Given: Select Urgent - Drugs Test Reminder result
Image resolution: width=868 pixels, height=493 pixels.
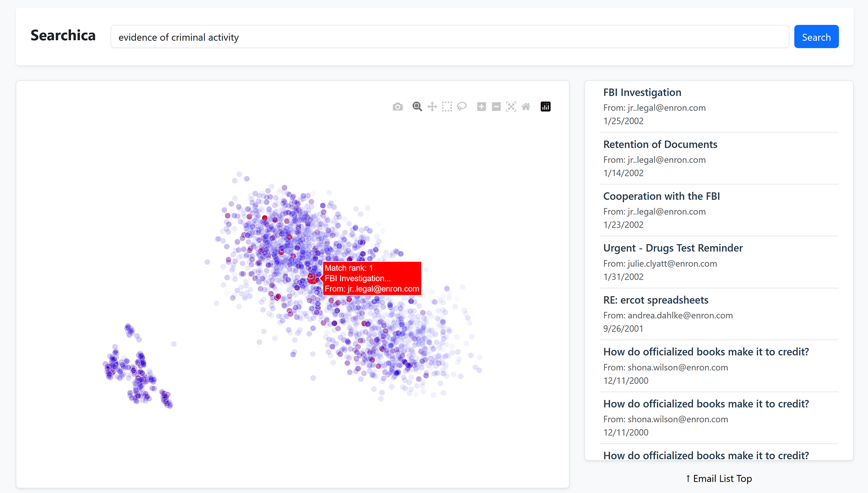Looking at the screenshot, I should (x=673, y=248).
